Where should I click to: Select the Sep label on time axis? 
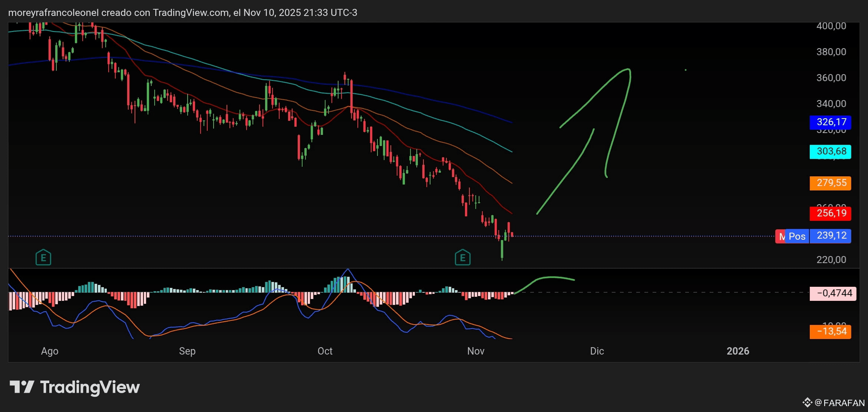point(187,351)
